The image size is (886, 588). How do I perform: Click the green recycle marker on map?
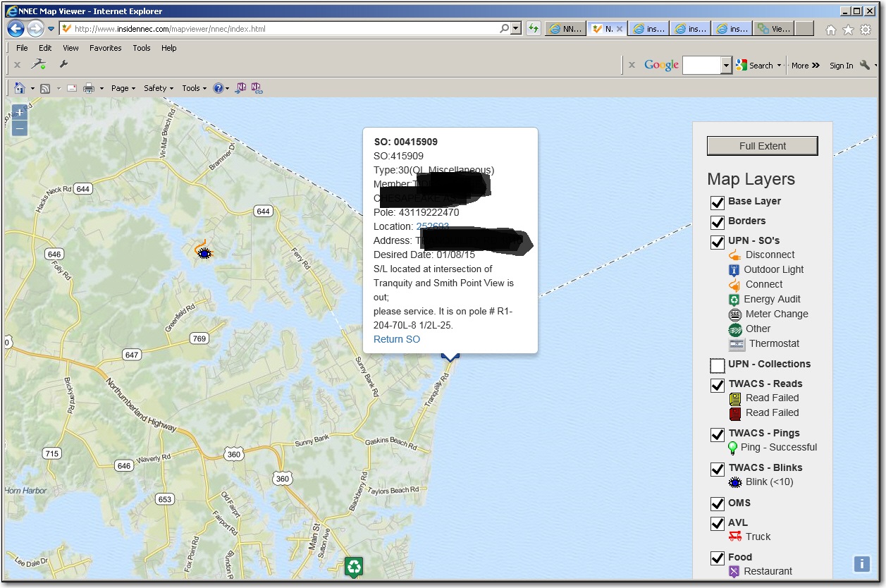coord(354,565)
